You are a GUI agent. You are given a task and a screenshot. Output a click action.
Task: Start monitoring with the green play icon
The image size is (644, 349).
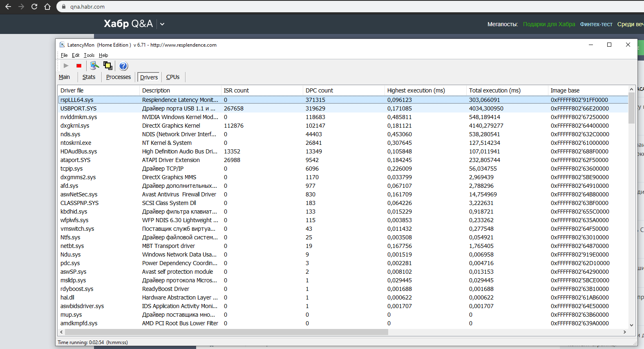(66, 65)
